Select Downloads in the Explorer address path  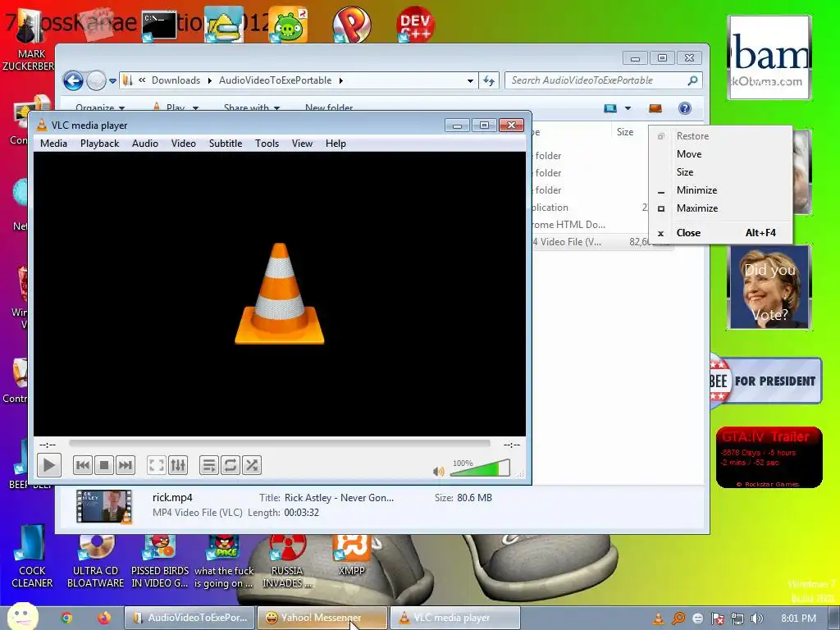pos(176,80)
